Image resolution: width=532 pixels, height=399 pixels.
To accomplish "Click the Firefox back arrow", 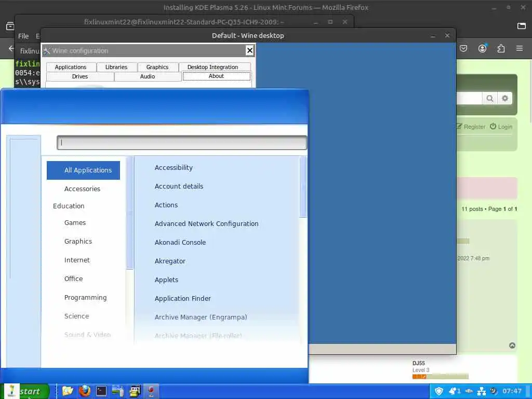I will pos(11,48).
